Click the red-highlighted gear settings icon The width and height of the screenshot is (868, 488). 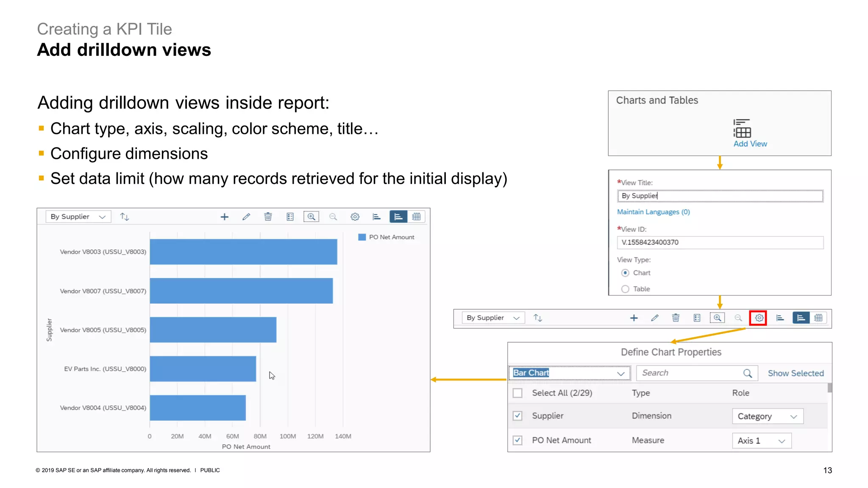click(x=759, y=318)
